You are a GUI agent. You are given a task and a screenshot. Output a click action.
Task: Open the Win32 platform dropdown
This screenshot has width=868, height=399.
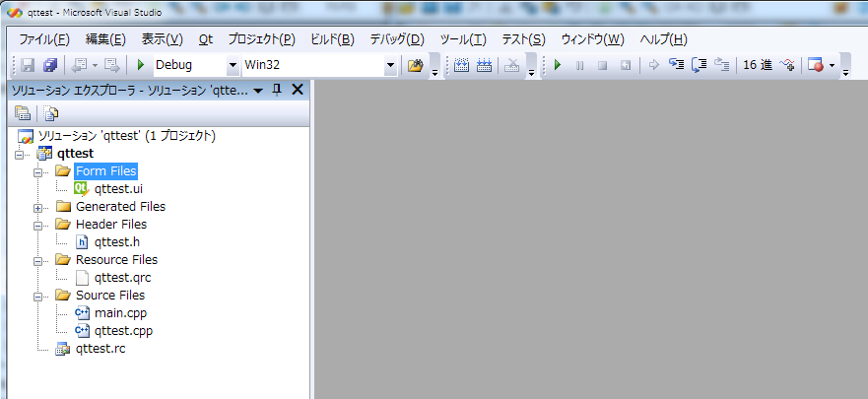391,65
